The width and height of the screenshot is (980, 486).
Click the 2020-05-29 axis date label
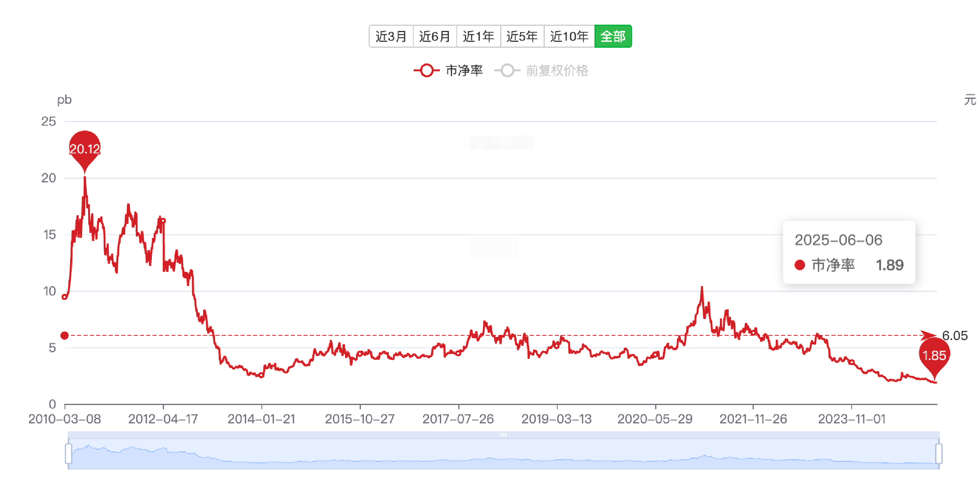pyautogui.click(x=655, y=419)
